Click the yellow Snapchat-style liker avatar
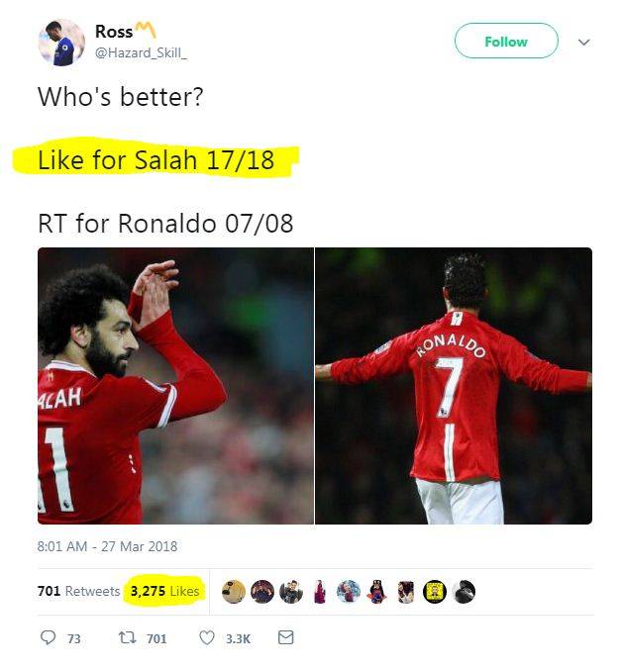Viewport: 622px width, 672px height. click(x=435, y=592)
